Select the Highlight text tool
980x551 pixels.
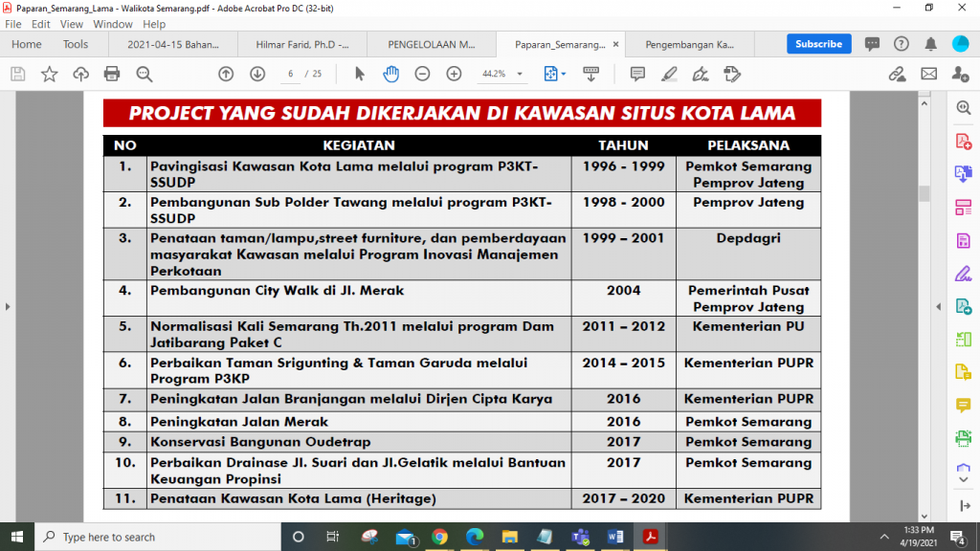669,74
